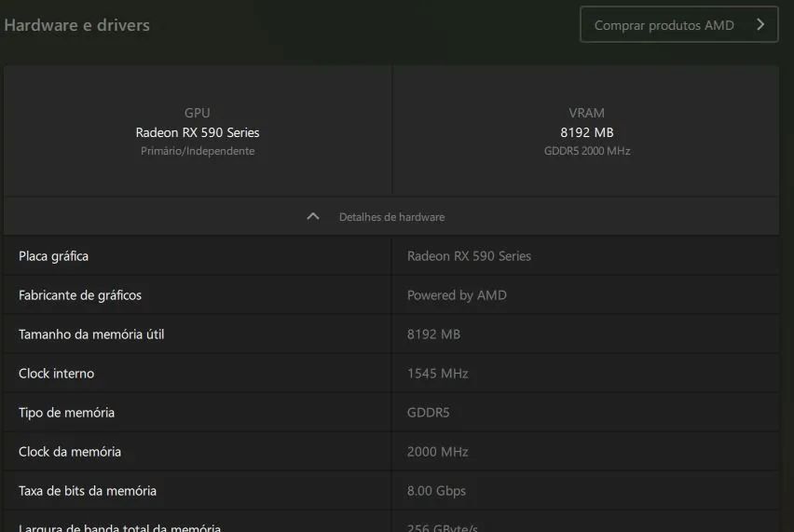Viewport: 794px width, 532px height.
Task: Click the Primário/Independente subtitle
Action: coord(198,151)
